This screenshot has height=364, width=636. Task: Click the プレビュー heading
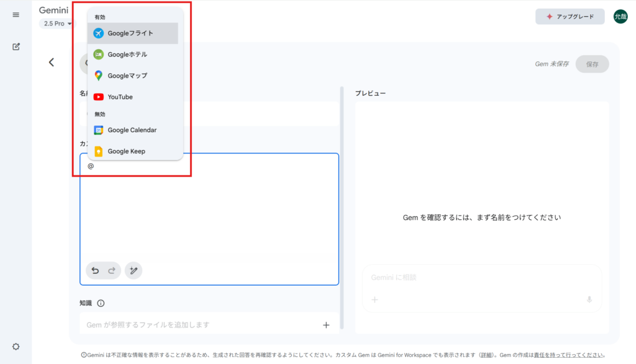(371, 93)
